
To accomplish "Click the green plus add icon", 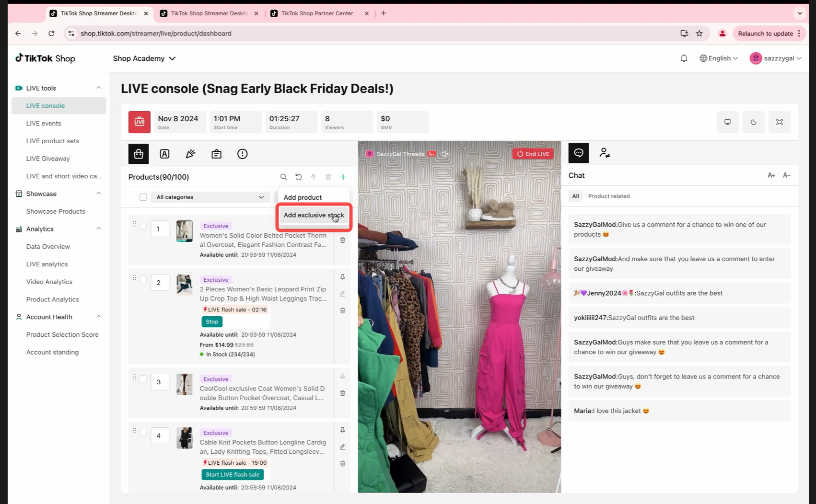I will coord(343,177).
